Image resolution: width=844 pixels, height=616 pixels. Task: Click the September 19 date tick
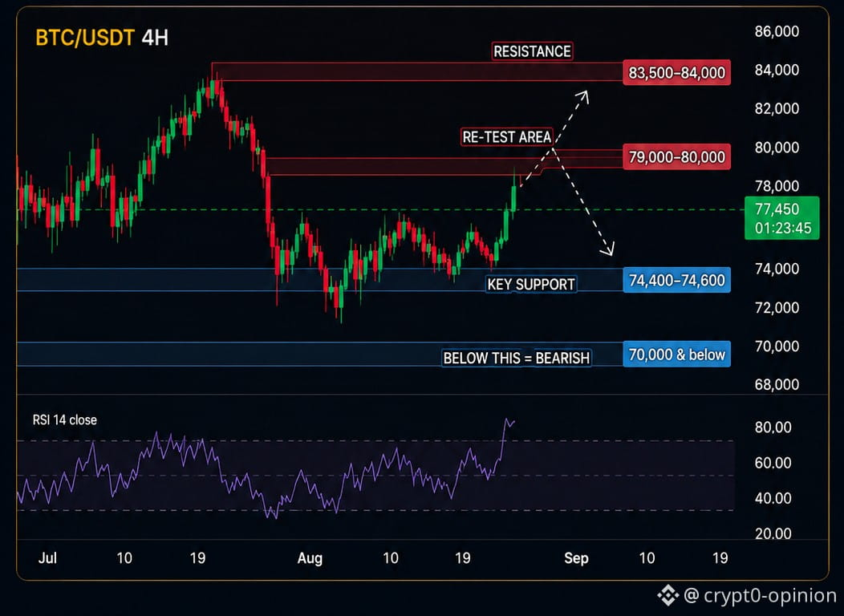coord(720,558)
